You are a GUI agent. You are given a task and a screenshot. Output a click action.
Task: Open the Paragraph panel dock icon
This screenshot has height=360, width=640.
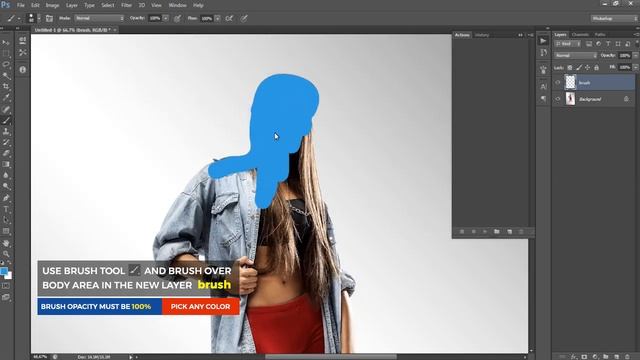pos(543,99)
